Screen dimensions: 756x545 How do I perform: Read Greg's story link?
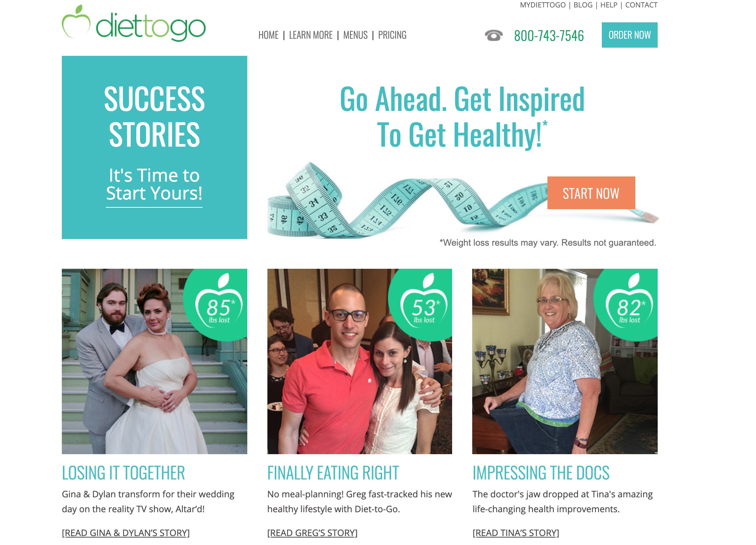(x=312, y=533)
